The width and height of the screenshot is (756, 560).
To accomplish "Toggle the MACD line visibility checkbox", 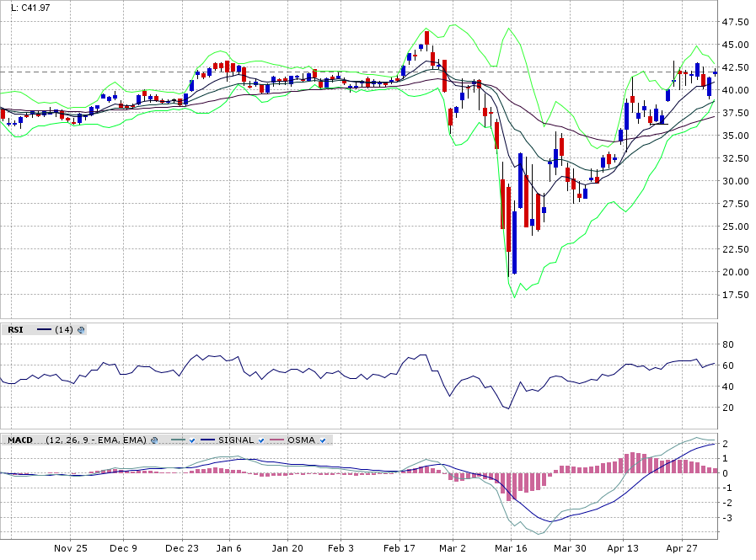I will [192, 440].
